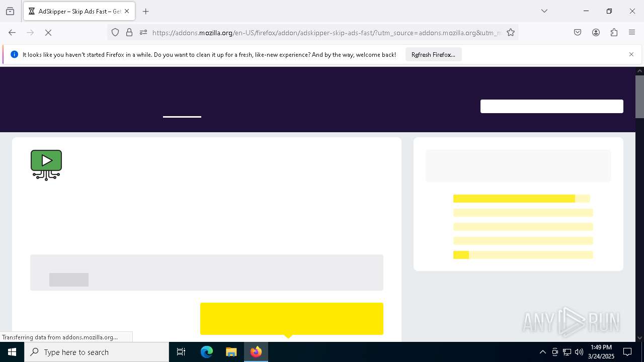Screen dimensions: 644x362
Task: Open Task View on the taskbar
Action: tap(181, 352)
